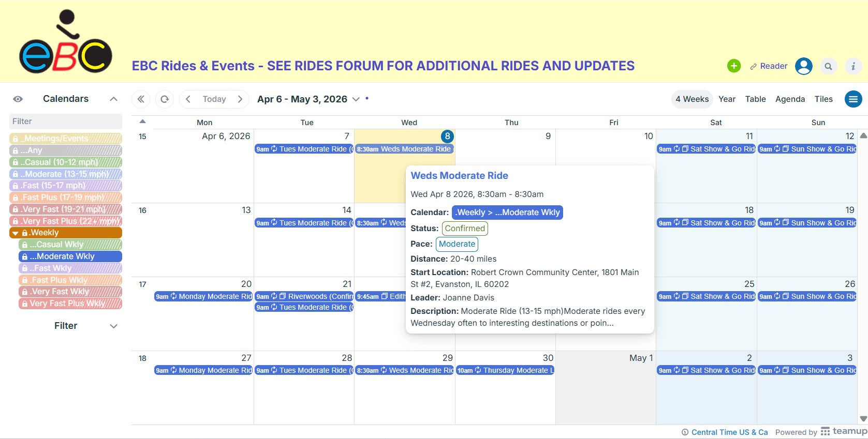Go to next period arrow
This screenshot has height=439, width=868.
[240, 99]
